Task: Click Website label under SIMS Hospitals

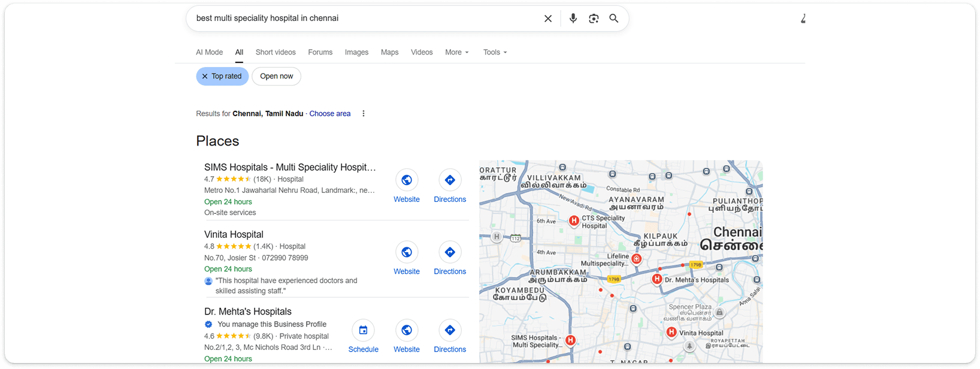Action: click(x=407, y=199)
